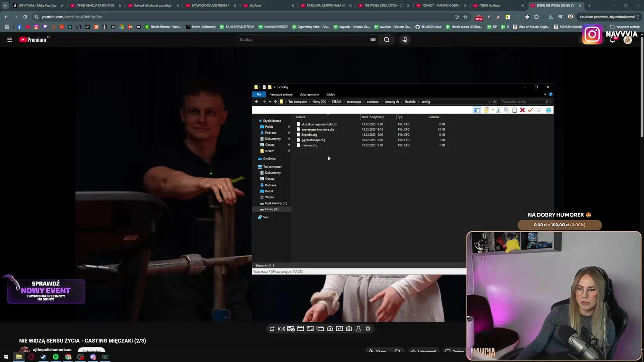Open pinned stream folder in sidebar
This screenshot has width=644, height=362.
[269, 151]
